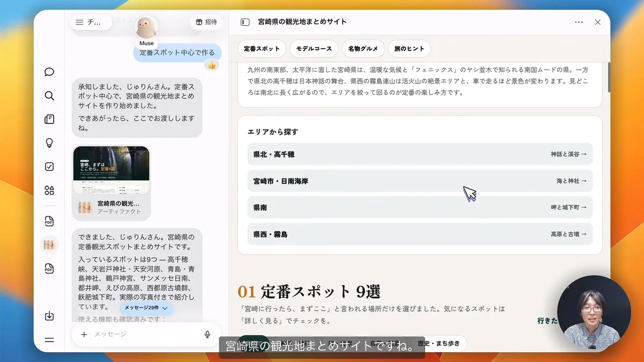Viewport: 644px width, 362px height.
Task: Click the 高原と古墳 → arrow label
Action: (568, 234)
